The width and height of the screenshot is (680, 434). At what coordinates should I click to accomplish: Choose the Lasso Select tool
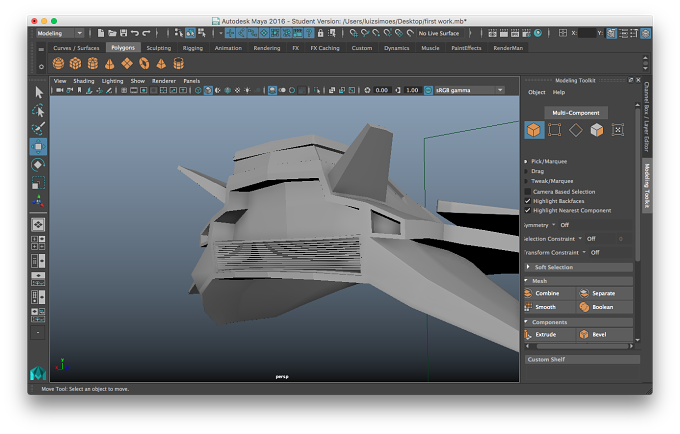pos(39,111)
